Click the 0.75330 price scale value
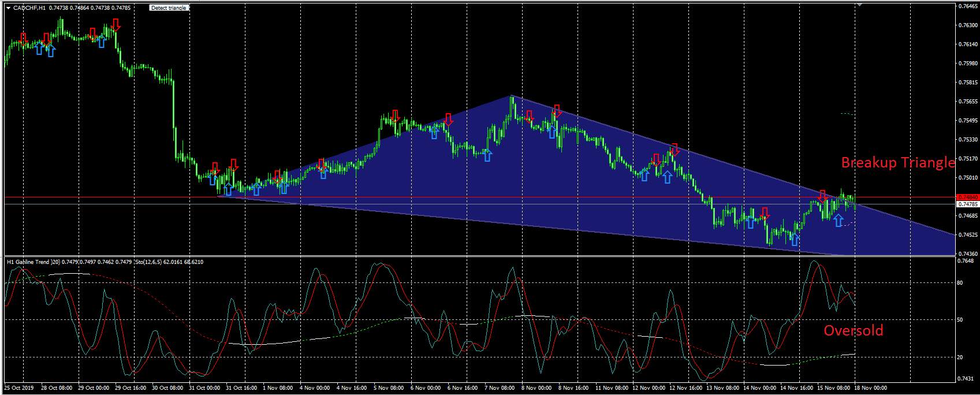980x395 pixels. (x=968, y=140)
